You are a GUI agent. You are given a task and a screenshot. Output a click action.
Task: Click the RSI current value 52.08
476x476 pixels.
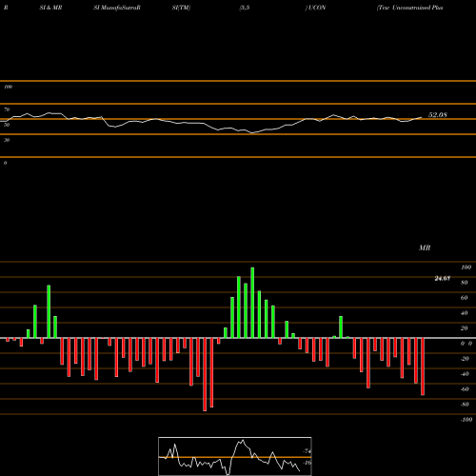(438, 115)
